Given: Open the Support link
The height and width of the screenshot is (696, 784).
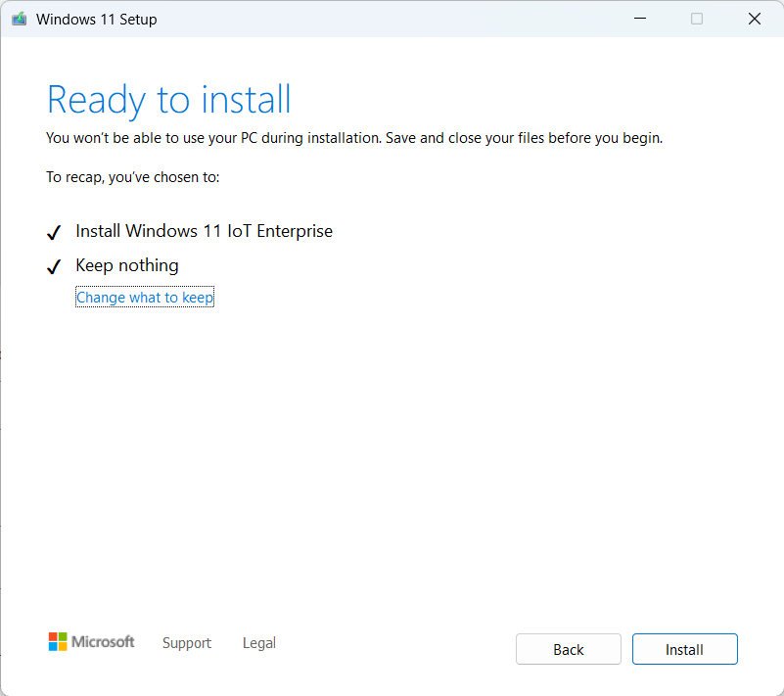Looking at the screenshot, I should (186, 643).
